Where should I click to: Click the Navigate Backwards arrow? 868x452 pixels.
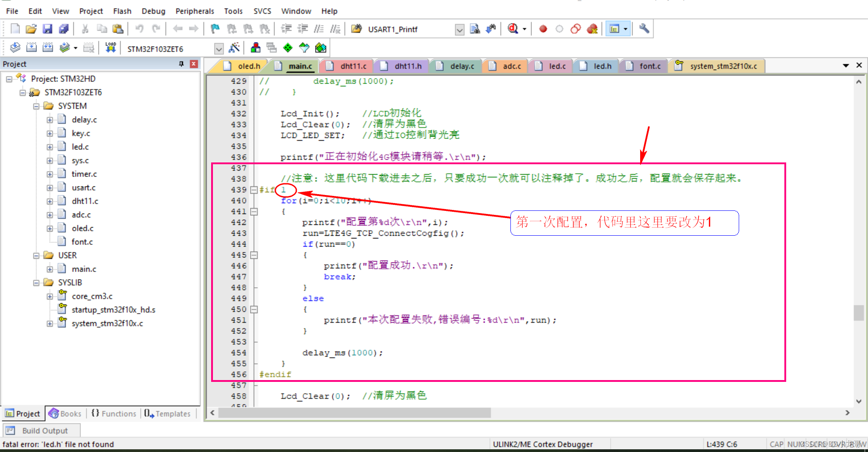pyautogui.click(x=178, y=29)
